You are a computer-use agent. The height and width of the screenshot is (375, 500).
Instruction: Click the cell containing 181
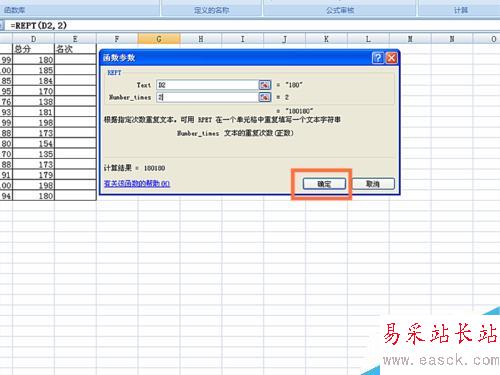coord(33,112)
